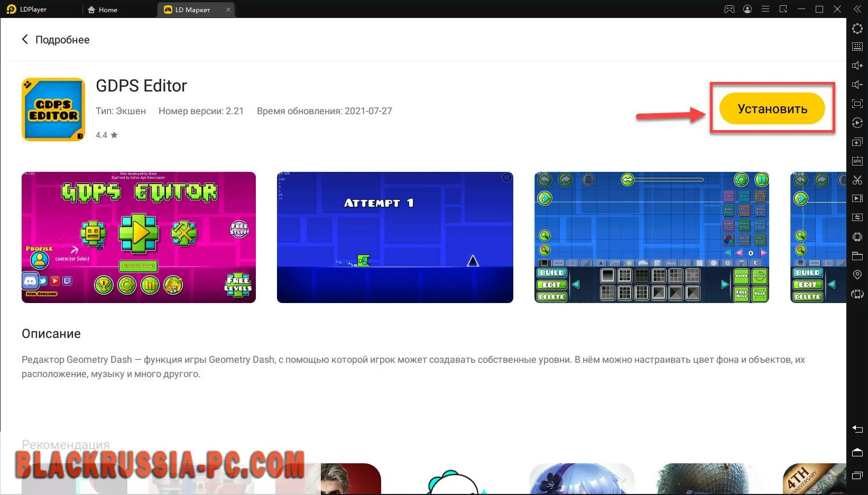Click the LDPlayer logo in title bar
The height and width of the screenshot is (495, 868).
[11, 9]
